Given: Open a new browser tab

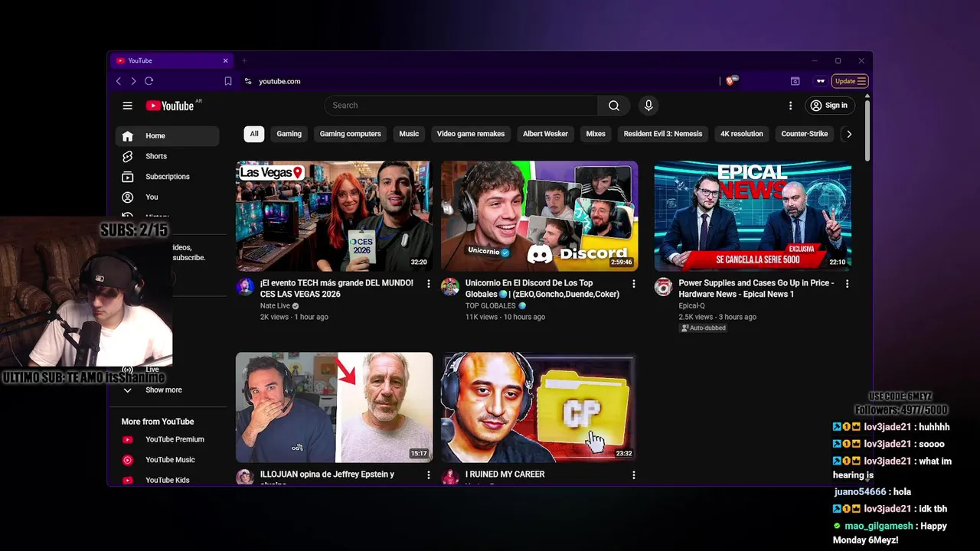Looking at the screenshot, I should point(244,60).
